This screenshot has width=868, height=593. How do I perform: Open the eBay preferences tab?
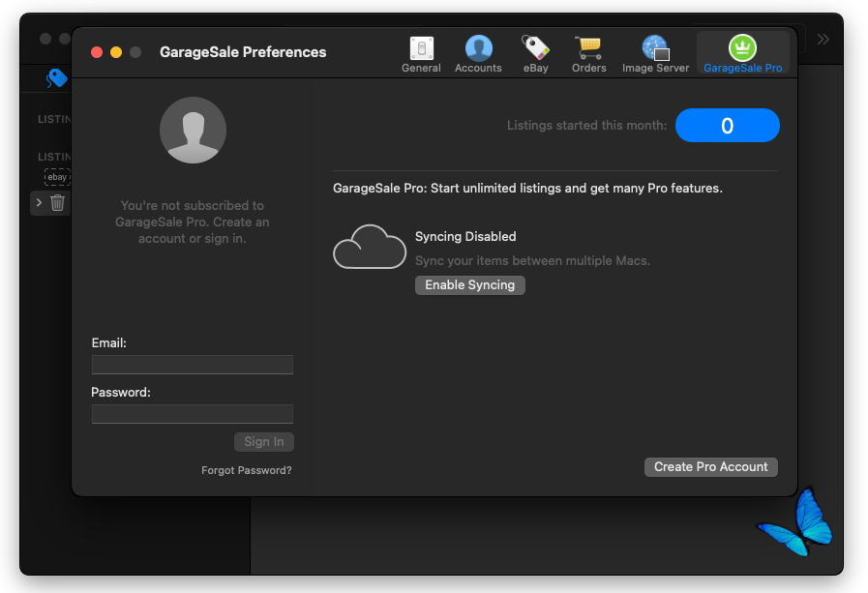535,54
